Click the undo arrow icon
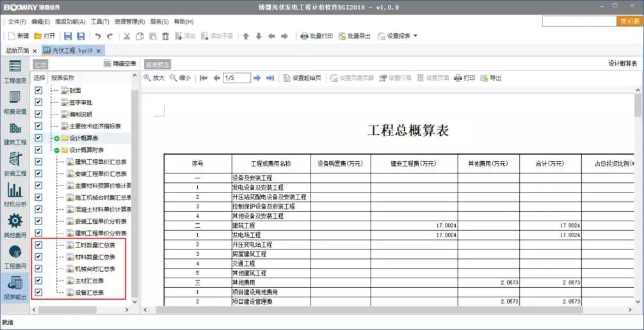 point(98,36)
